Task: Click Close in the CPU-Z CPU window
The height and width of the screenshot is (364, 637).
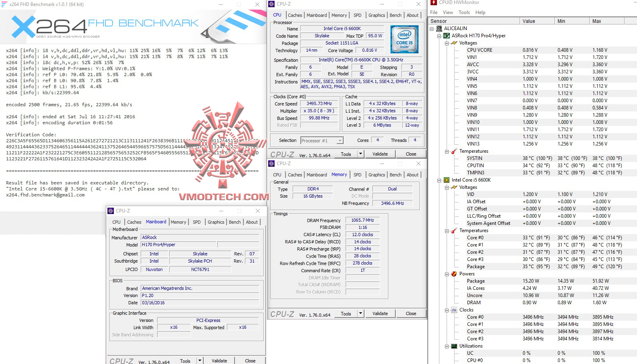Action: coord(411,154)
